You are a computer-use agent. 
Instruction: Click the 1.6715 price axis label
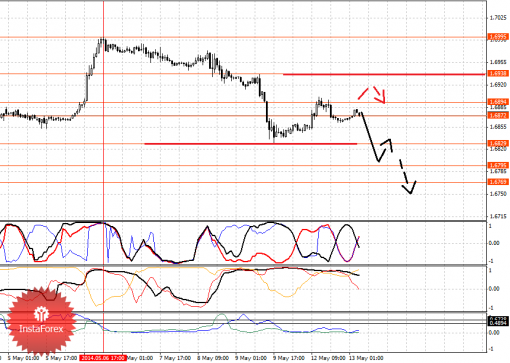498,216
